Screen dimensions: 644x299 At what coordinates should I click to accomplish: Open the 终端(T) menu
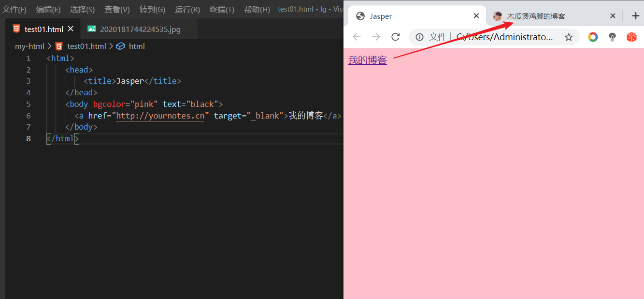tap(222, 10)
